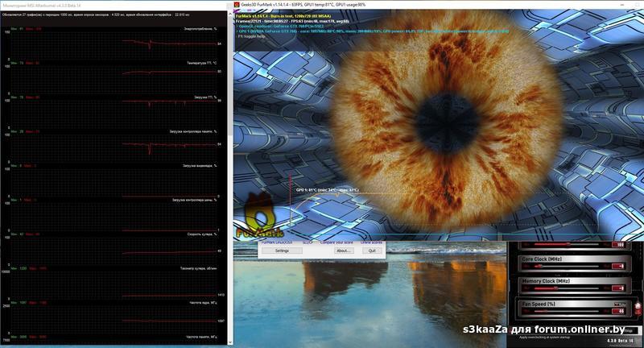Screen dimensions: 644x348
Task: Click the Core Clock value field
Action: pos(618,267)
